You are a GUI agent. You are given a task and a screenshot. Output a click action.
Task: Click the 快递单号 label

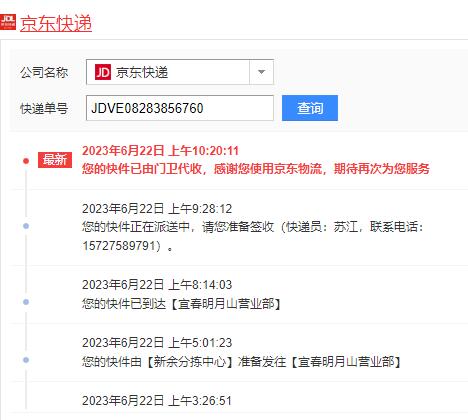pos(44,108)
